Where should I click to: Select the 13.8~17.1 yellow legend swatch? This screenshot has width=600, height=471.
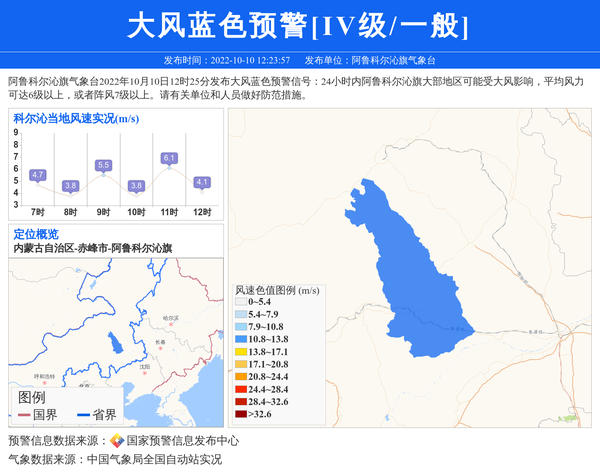tap(241, 352)
